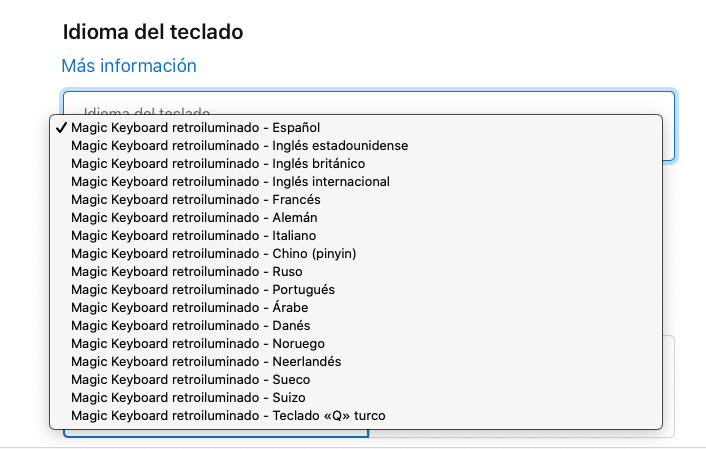Select Español keyboard option
706x449 pixels.
[195, 127]
